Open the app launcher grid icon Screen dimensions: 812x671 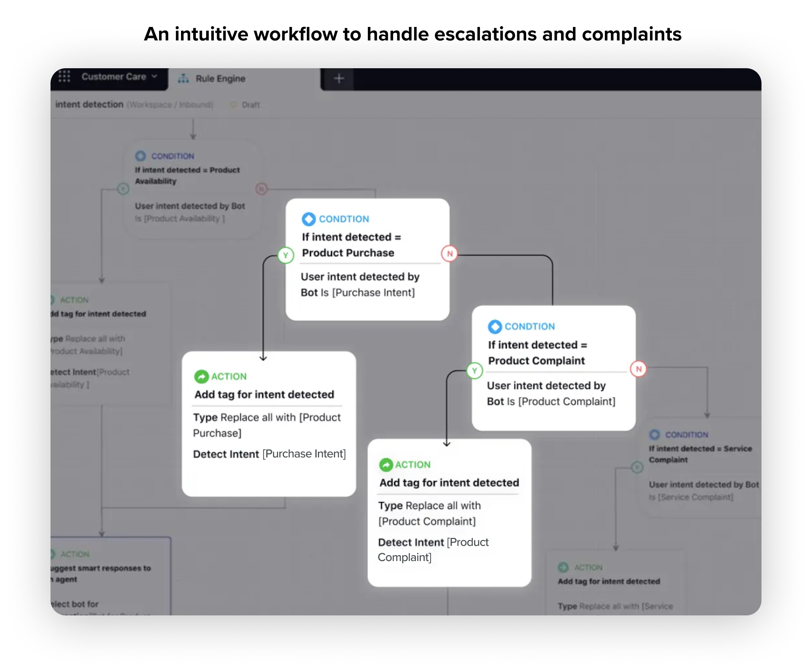(x=64, y=77)
